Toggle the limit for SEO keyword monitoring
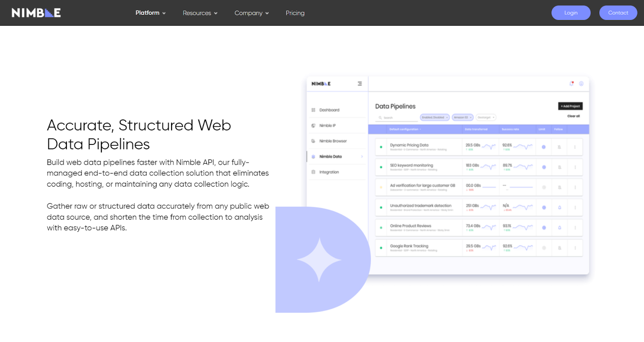 point(544,167)
